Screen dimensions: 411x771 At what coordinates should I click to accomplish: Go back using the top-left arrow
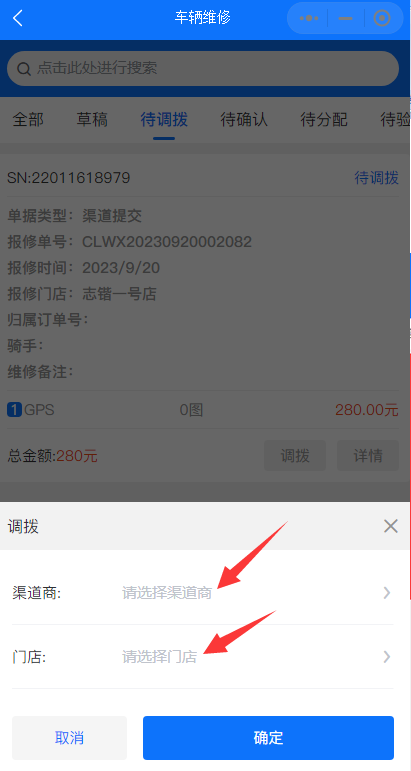18,19
